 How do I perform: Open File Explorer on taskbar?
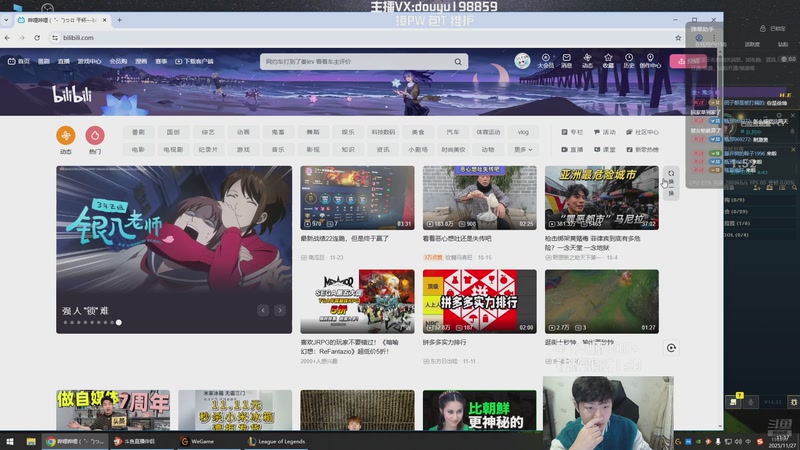[31, 441]
